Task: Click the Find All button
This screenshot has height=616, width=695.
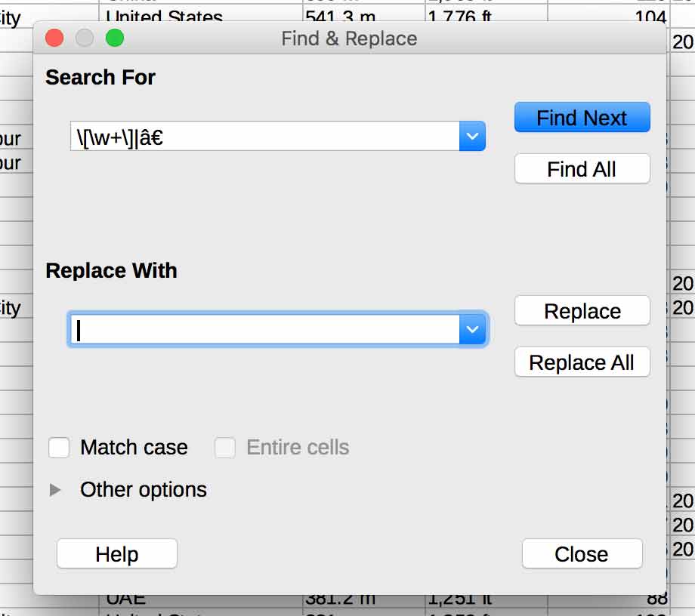Action: click(582, 169)
